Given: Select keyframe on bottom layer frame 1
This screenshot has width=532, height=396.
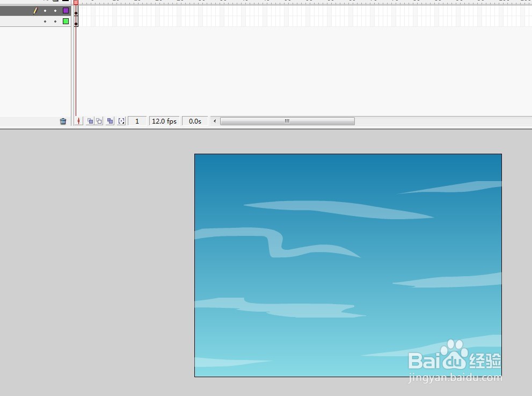Looking at the screenshot, I should click(x=76, y=21).
